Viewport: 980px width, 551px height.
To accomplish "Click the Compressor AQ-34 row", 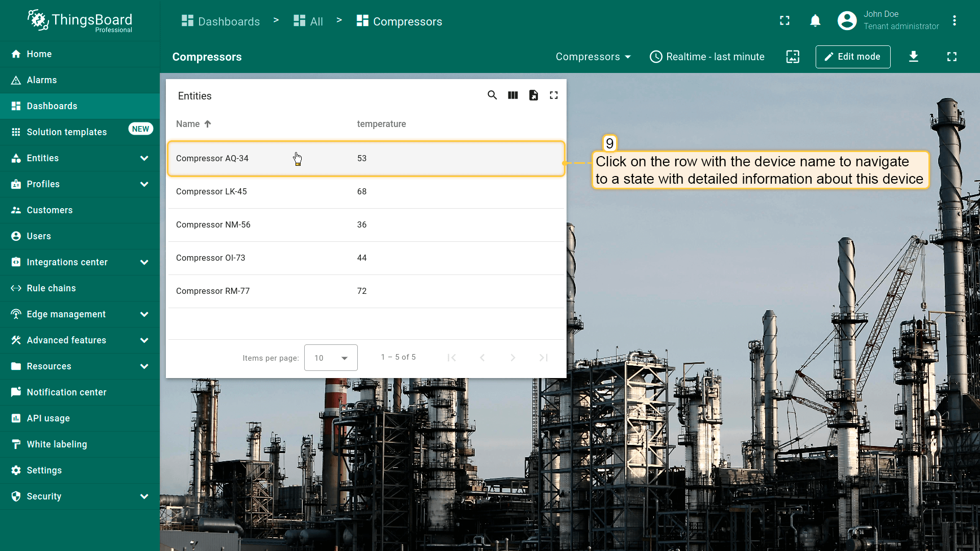I will [x=366, y=159].
